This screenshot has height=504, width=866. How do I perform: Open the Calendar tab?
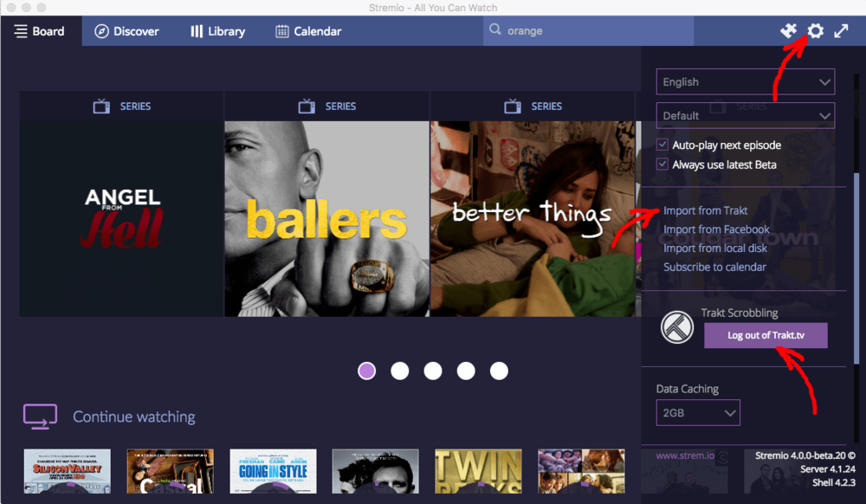309,31
